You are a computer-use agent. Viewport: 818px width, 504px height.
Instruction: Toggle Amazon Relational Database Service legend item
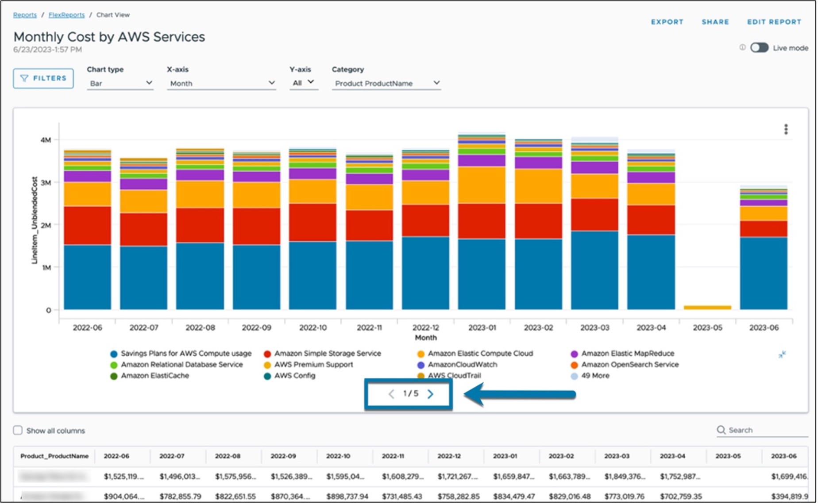coord(177,365)
